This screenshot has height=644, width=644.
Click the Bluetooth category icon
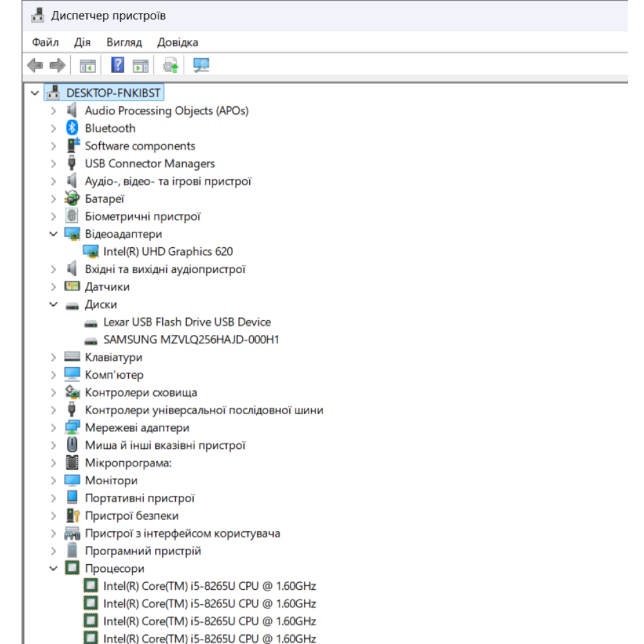point(72,128)
